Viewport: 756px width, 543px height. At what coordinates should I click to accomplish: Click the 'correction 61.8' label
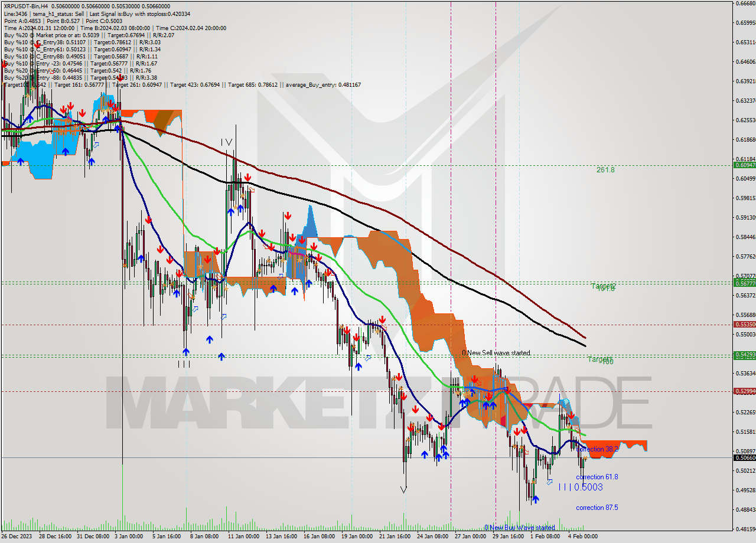pos(597,477)
